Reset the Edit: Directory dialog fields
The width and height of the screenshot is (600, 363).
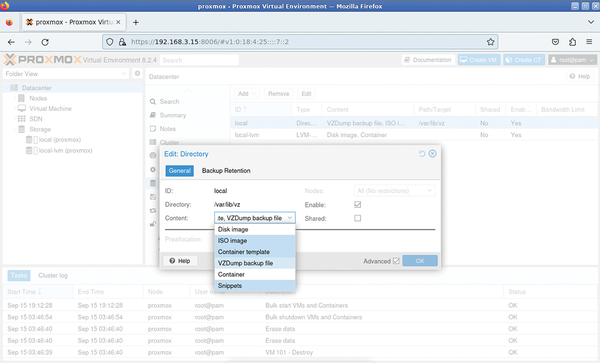[422, 153]
